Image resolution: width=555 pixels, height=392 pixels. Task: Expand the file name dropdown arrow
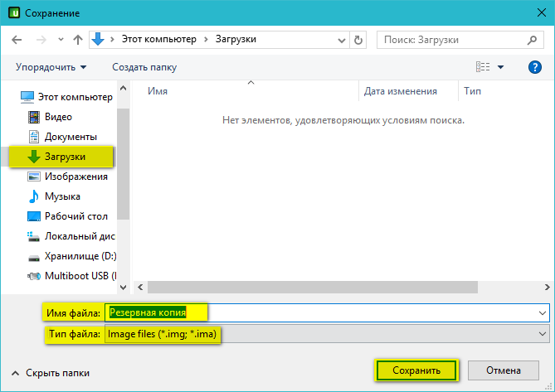(x=543, y=312)
